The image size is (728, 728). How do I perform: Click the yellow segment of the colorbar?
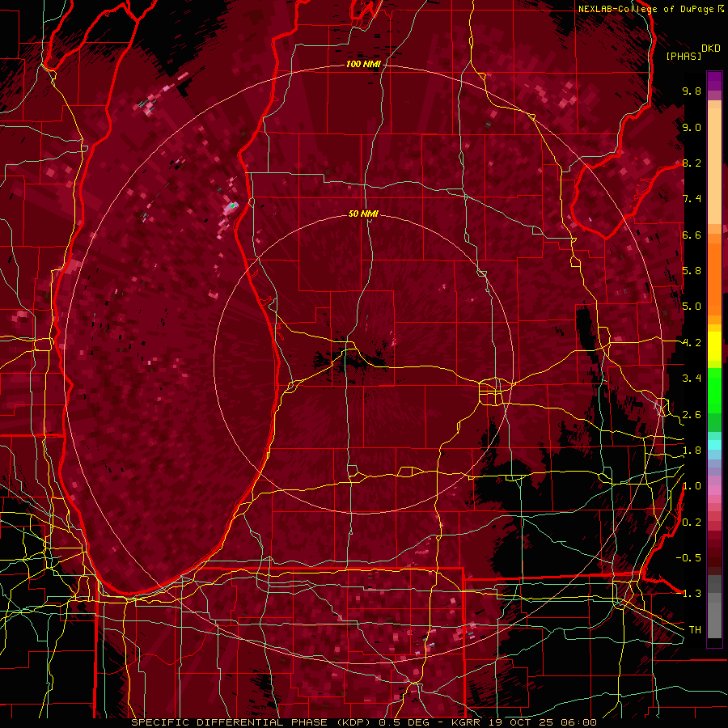[714, 346]
